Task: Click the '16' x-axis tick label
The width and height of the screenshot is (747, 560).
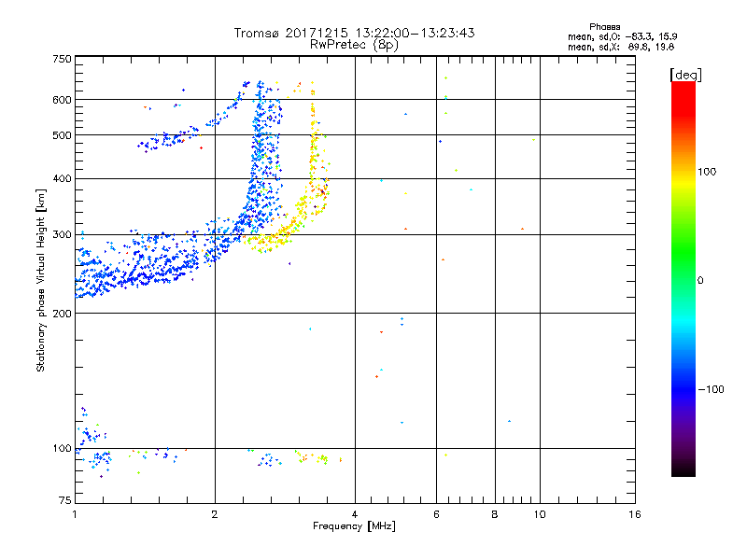Action: click(x=635, y=514)
